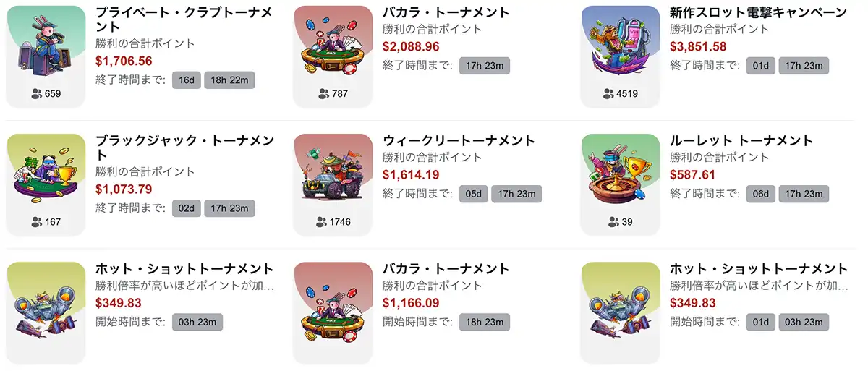
Task: Click the $1,073.79 prize amount
Action: coord(124,189)
